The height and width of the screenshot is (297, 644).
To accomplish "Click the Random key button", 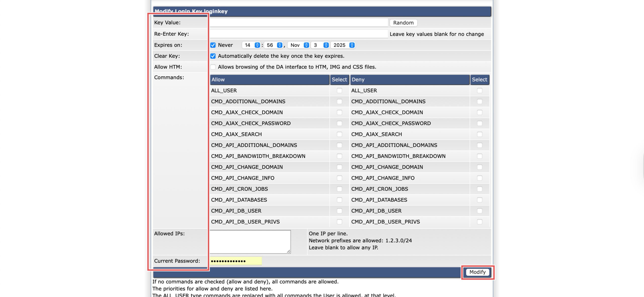I will 403,23.
